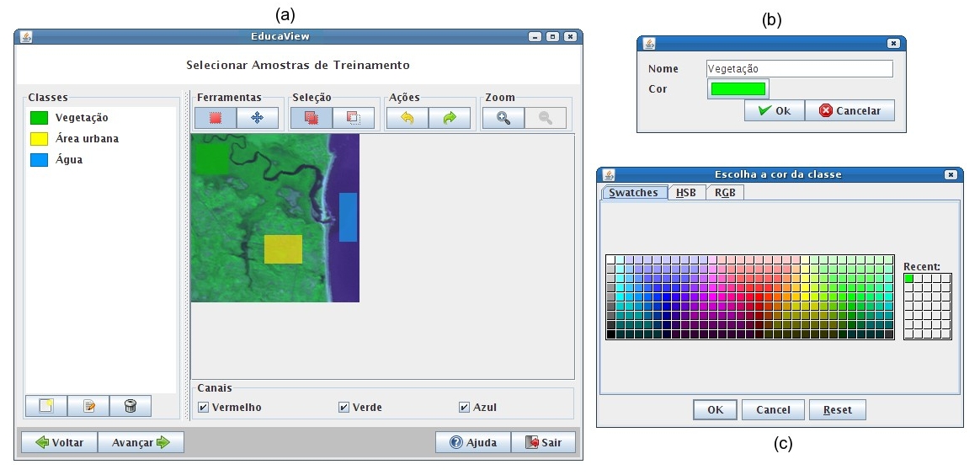The height and width of the screenshot is (475, 980).
Task: Select the Água class row
Action: tap(101, 160)
